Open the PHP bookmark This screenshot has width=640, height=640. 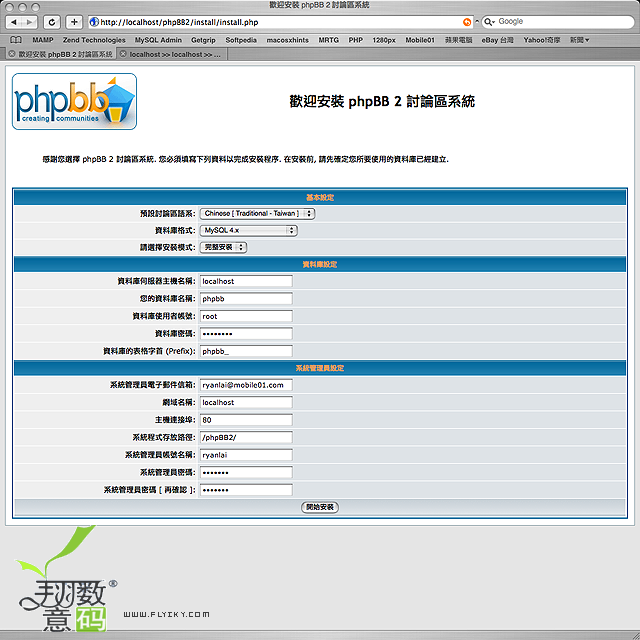coord(356,40)
